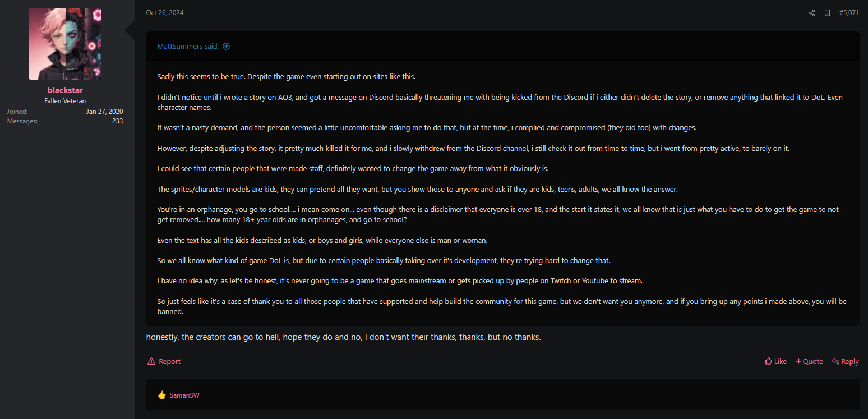Click the up-arrow icon beside MattSummers said
868x419 pixels.
pos(226,47)
